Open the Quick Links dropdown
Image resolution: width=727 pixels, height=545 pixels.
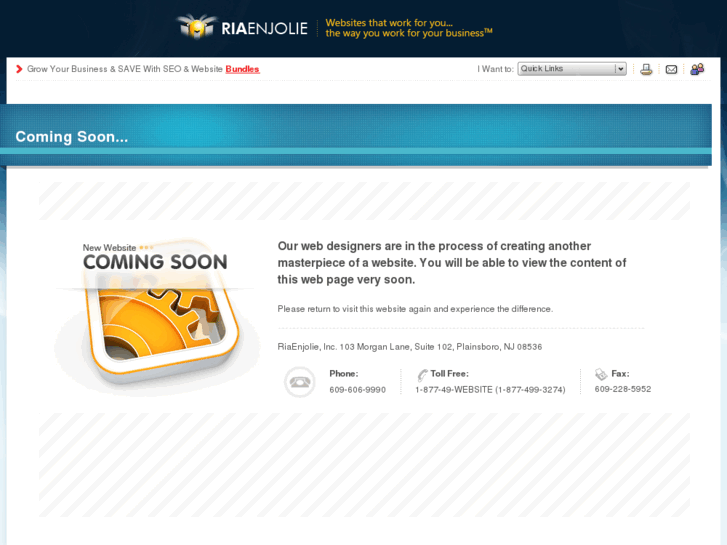coord(572,69)
